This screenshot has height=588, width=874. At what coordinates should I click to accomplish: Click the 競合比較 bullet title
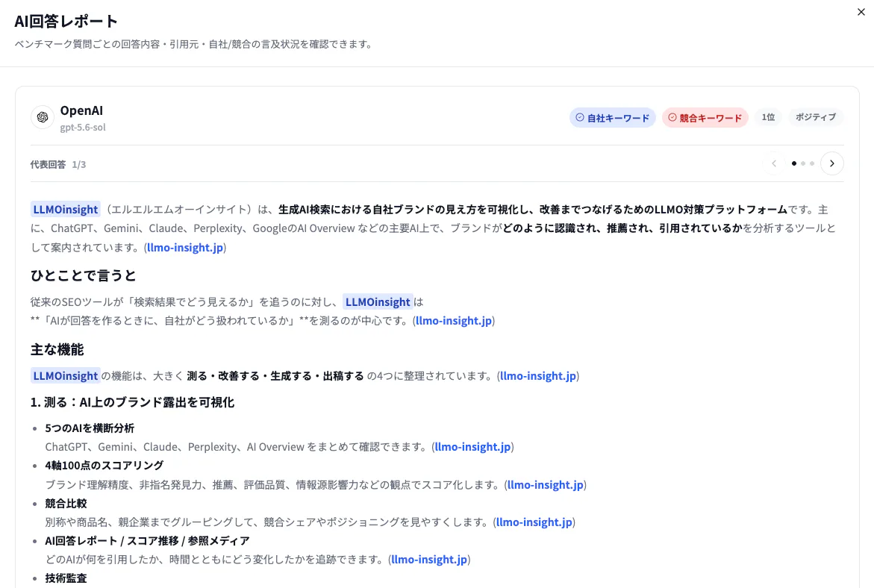pos(66,503)
